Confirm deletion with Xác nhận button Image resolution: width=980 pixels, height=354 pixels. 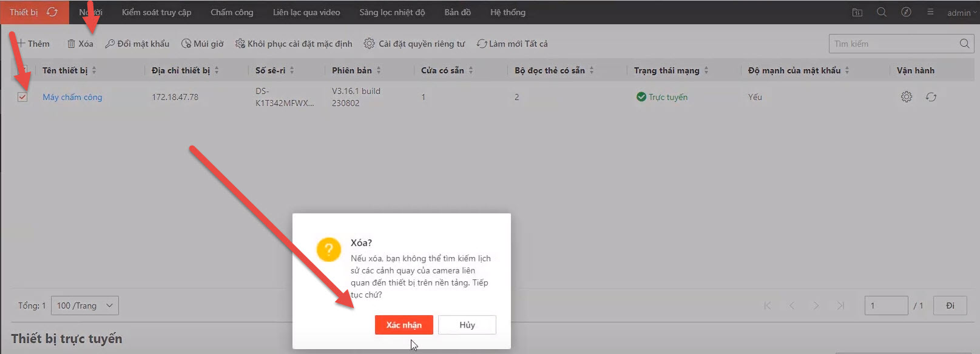[x=404, y=325]
